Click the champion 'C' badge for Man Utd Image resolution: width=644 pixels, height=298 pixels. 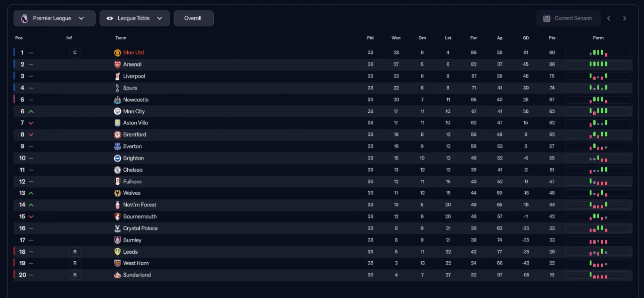point(75,53)
